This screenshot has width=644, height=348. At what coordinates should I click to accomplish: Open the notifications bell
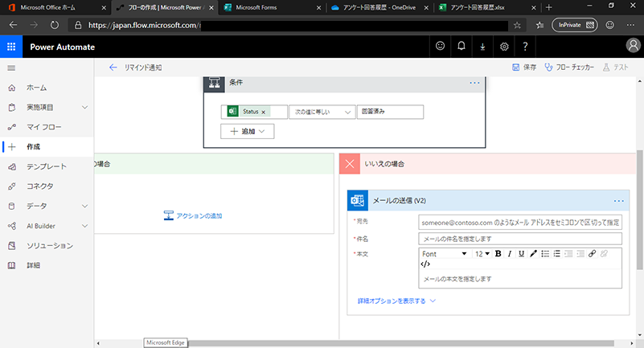(x=461, y=46)
